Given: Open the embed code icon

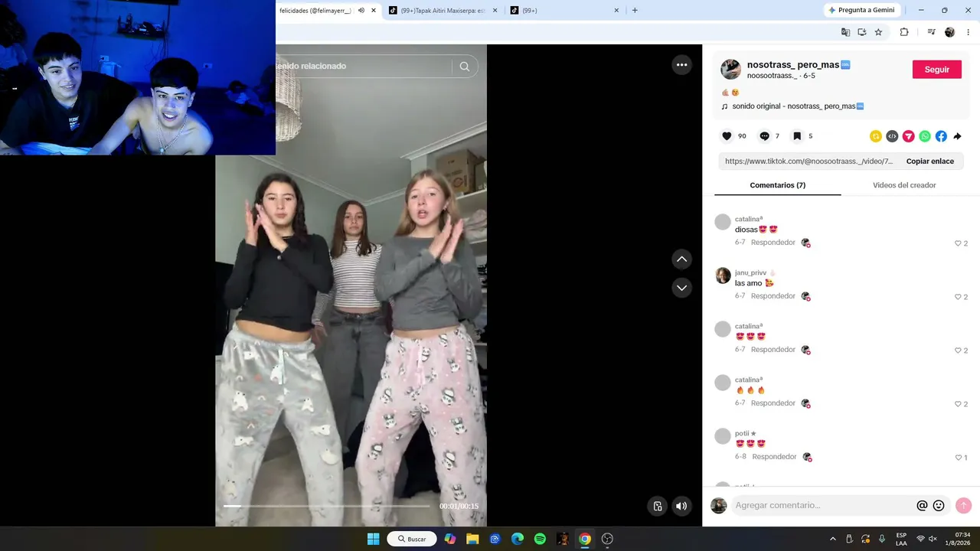Looking at the screenshot, I should tap(892, 136).
